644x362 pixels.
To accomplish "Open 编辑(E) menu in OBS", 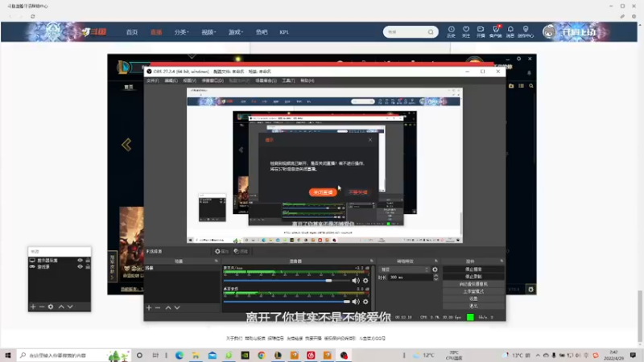I will 171,80.
